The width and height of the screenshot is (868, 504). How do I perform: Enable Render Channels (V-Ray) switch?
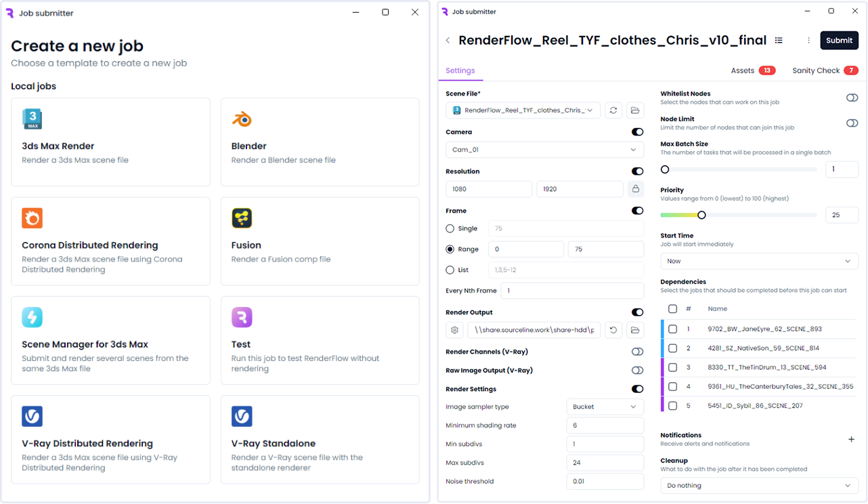coord(637,352)
